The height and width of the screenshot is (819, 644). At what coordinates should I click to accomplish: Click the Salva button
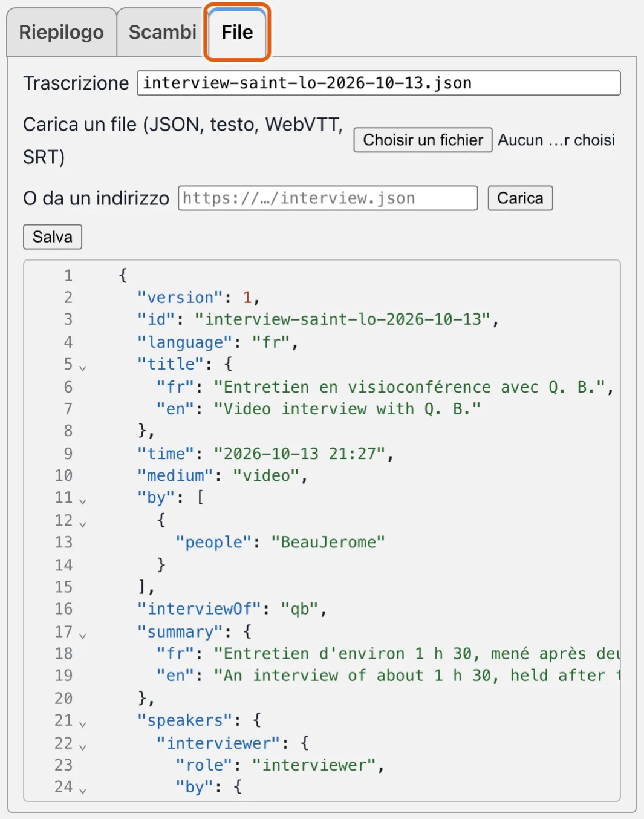pos(53,237)
